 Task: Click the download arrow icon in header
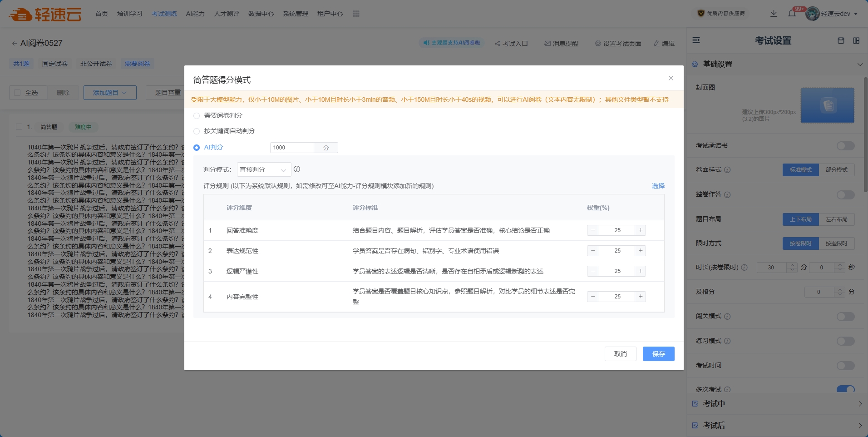pyautogui.click(x=774, y=14)
